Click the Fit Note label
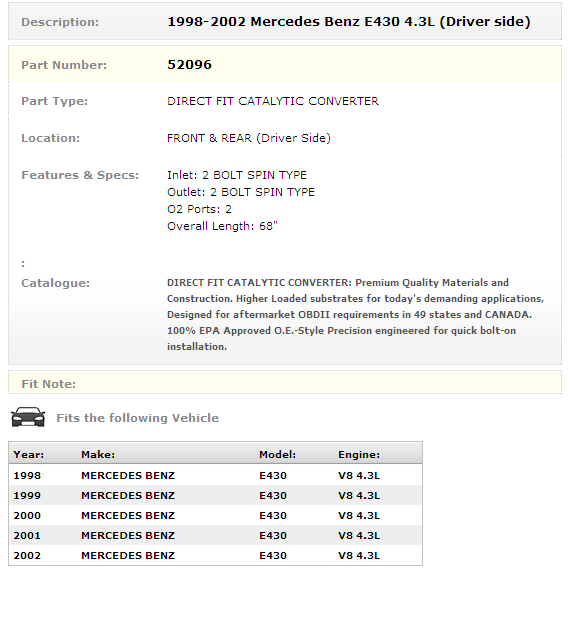Image resolution: width=570 pixels, height=623 pixels. 48,384
